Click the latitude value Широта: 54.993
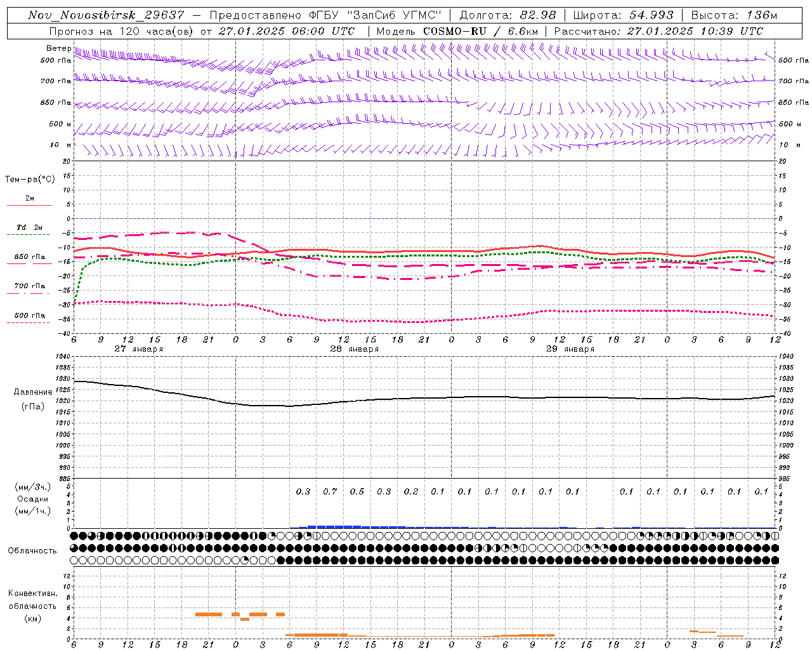This screenshot has width=812, height=650. (623, 15)
